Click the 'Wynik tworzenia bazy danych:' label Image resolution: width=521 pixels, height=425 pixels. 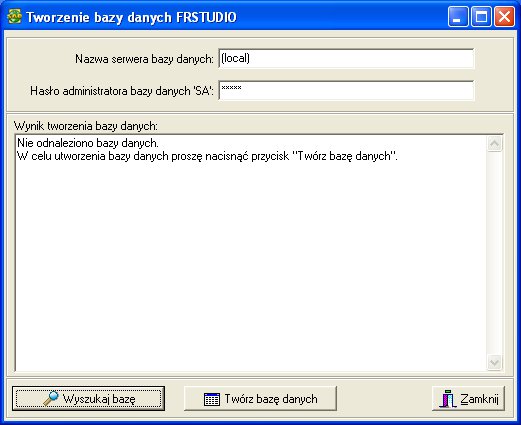[x=86, y=126]
